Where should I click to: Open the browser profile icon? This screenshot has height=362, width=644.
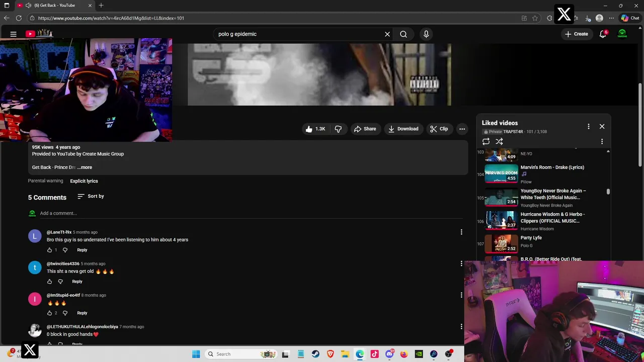tap(599, 18)
